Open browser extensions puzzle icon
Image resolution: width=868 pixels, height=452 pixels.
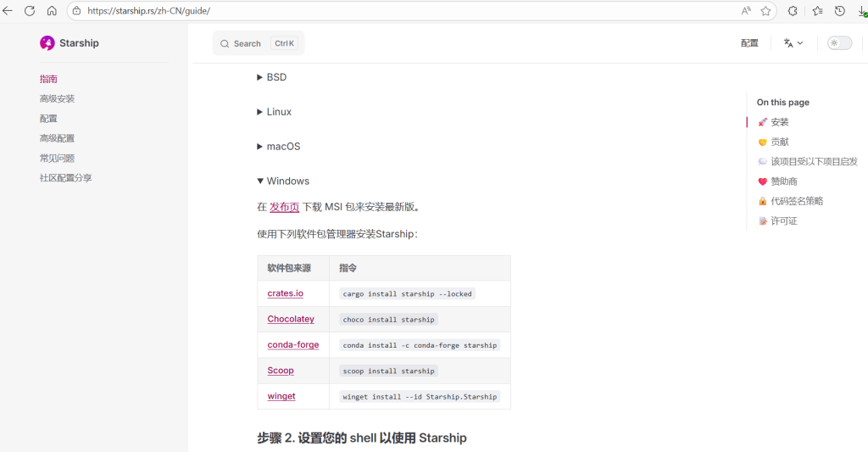[793, 10]
